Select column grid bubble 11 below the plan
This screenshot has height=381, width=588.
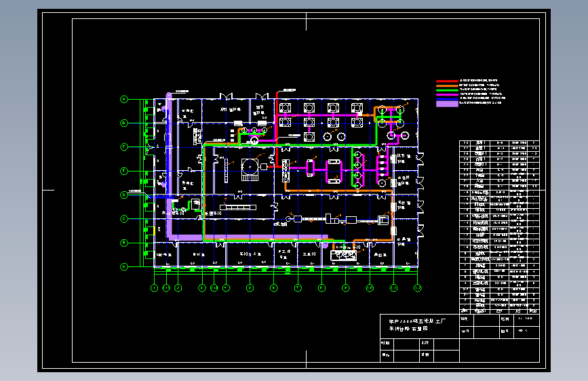[394, 288]
